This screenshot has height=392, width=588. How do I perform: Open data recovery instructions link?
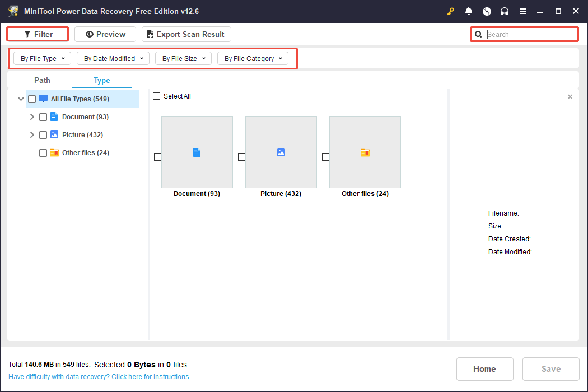point(100,377)
